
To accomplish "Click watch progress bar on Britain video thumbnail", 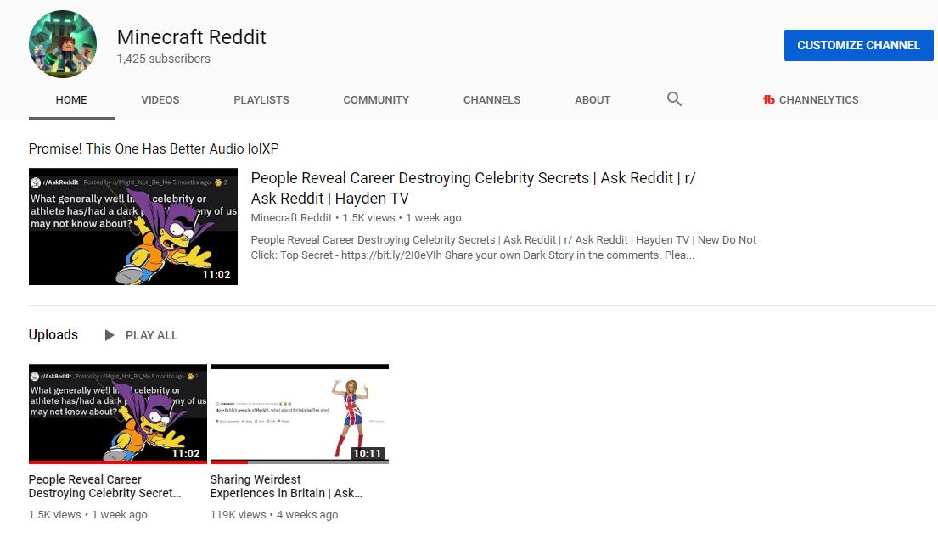I will coord(300,462).
